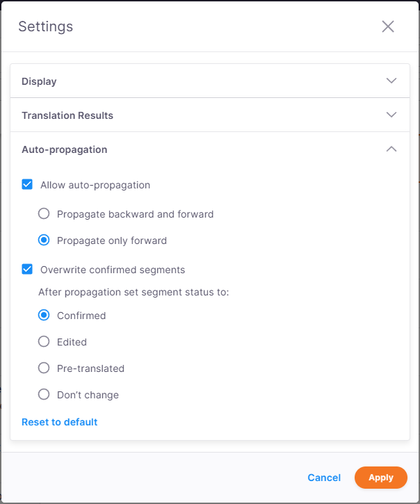Expand the Display section chevron

coord(391,81)
